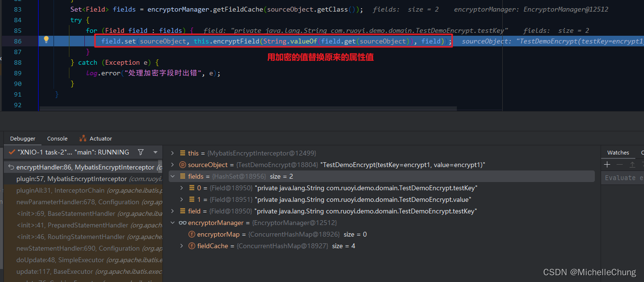The image size is (644, 282).
Task: Click the fields variable list icon
Action: [183, 176]
